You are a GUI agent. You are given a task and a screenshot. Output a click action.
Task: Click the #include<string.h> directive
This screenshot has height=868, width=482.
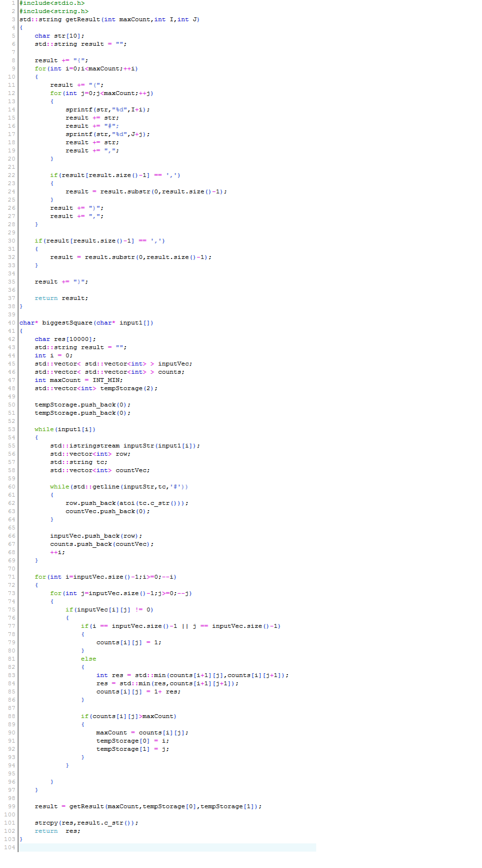[x=54, y=12]
